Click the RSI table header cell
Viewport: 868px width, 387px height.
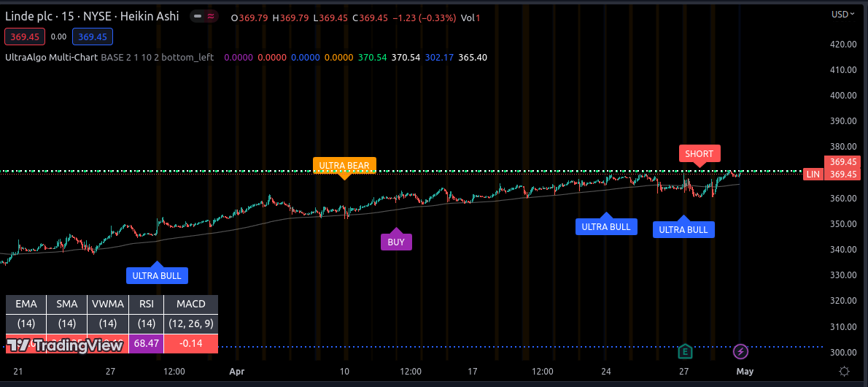(x=146, y=304)
